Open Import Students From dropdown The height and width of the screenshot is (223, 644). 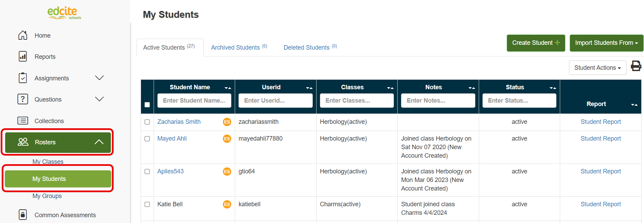point(606,43)
